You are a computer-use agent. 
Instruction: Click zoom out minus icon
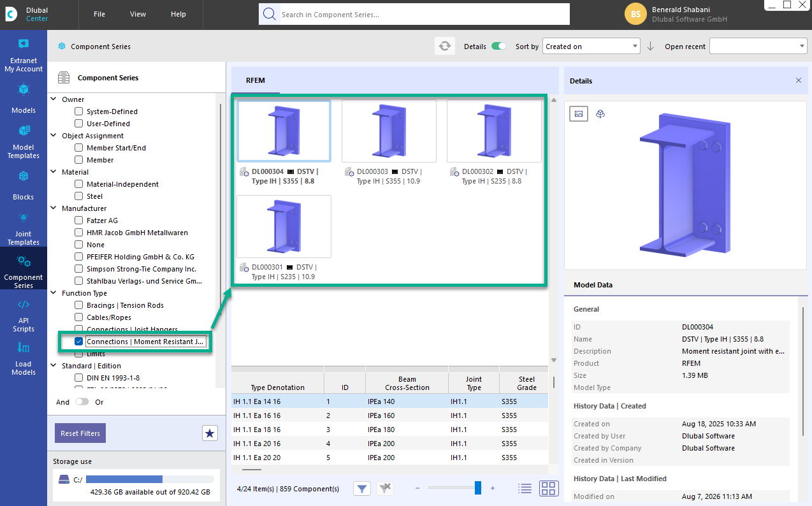(x=417, y=489)
